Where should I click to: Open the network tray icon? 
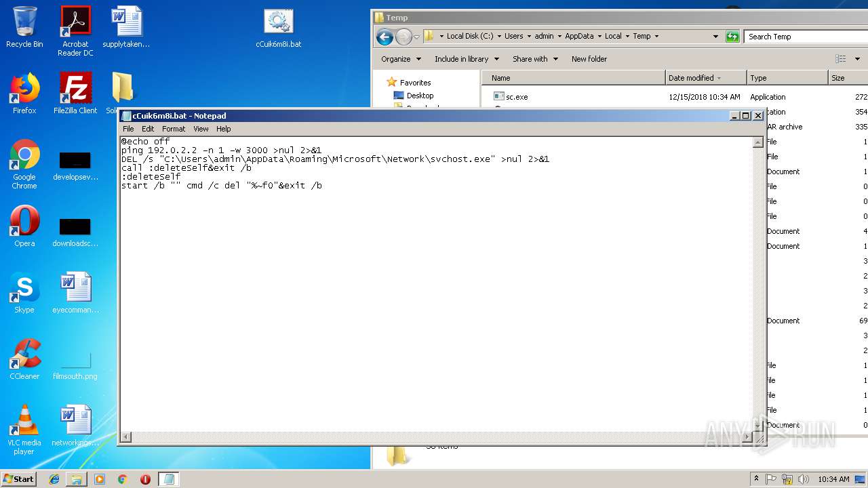(x=787, y=479)
